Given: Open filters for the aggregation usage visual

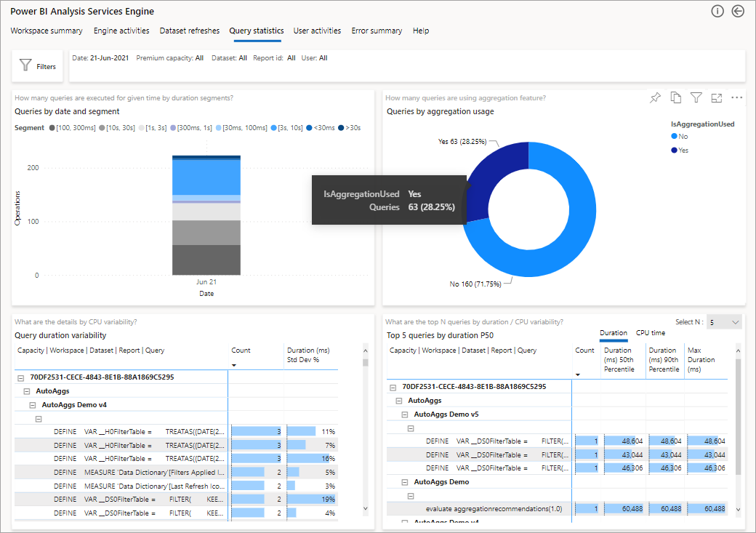Looking at the screenshot, I should [x=696, y=97].
